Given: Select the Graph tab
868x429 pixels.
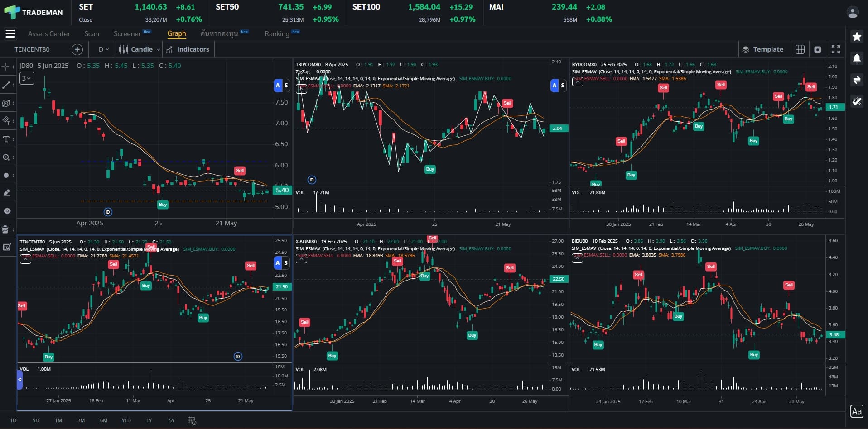Looking at the screenshot, I should [177, 33].
